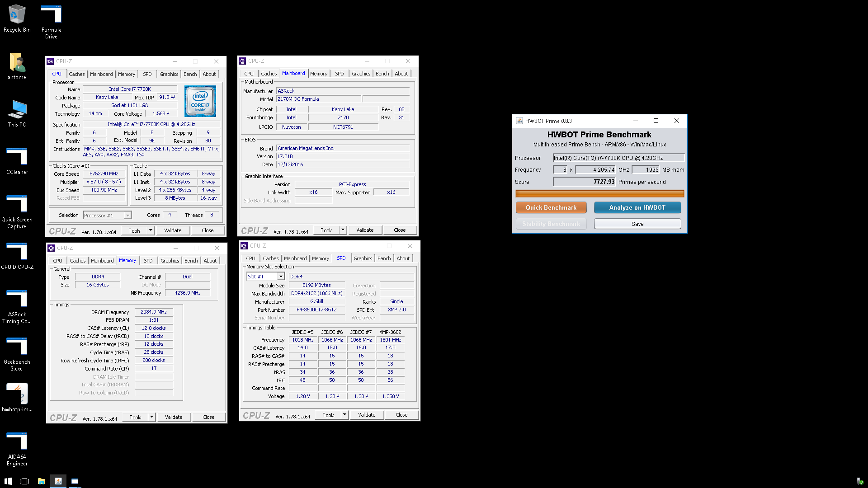Click CPU-Z title icon in Memory window
Viewport: 868px width, 488px height.
52,248
